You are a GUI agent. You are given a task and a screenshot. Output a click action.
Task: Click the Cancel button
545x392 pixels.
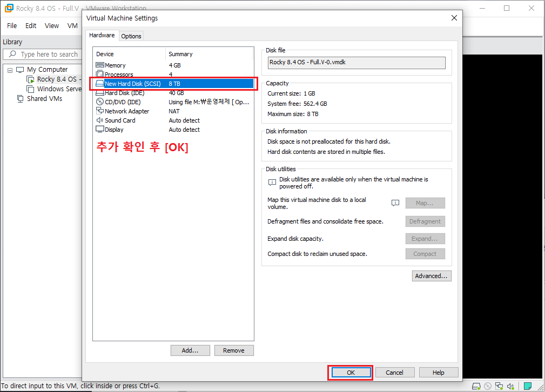coord(394,373)
